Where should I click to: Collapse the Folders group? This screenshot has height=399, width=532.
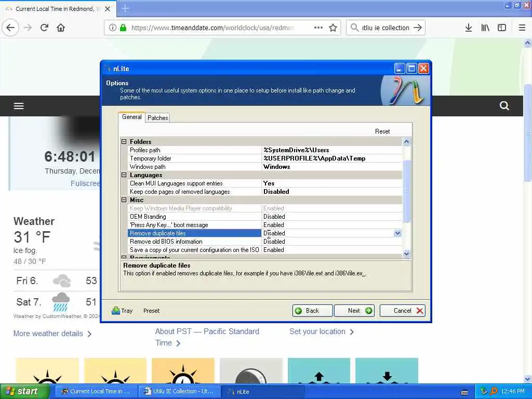click(124, 141)
